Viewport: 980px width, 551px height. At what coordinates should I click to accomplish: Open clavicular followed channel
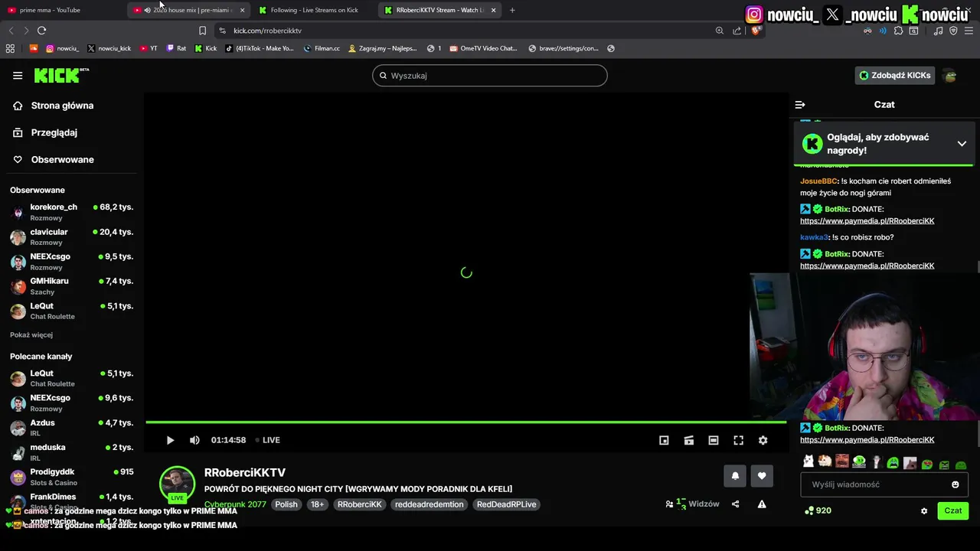(72, 236)
